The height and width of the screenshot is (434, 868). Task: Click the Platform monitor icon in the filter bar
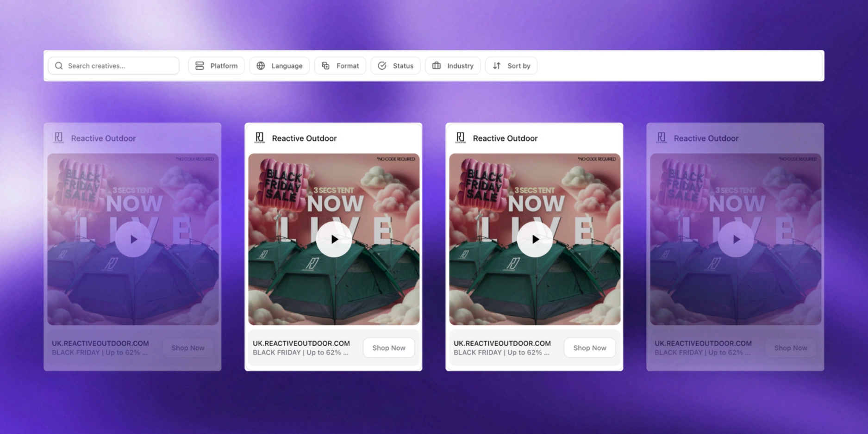(199, 66)
